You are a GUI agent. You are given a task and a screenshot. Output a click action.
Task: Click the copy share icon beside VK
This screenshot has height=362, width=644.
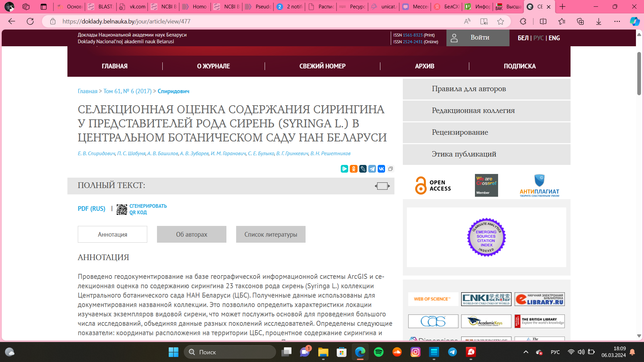click(x=390, y=169)
